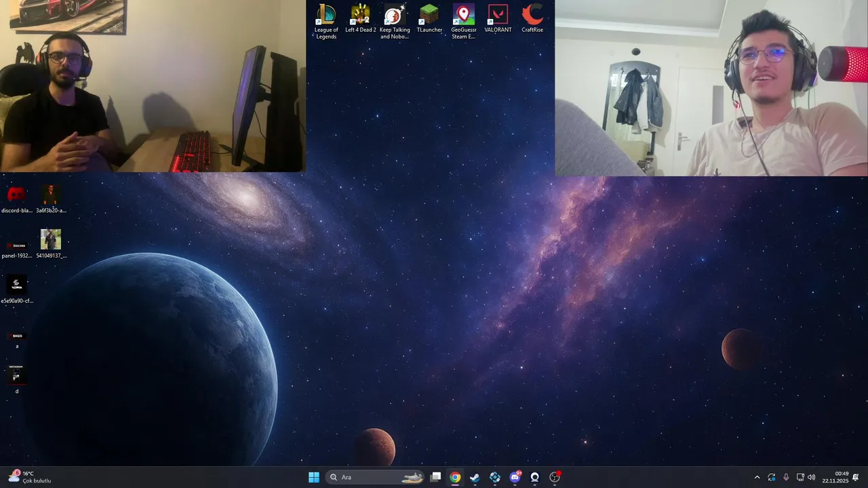Screen dimensions: 868x488
Task: Open Task View on the taskbar
Action: coord(435,477)
